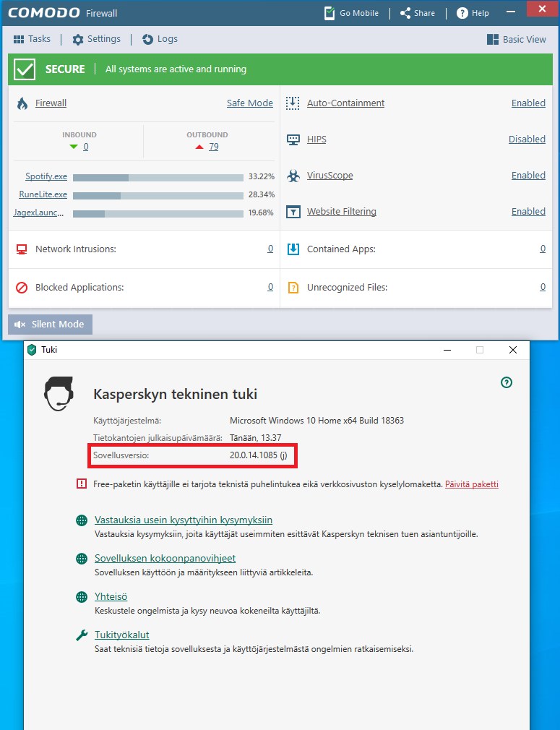This screenshot has height=730, width=560.
Task: Click the VirusScope biohazard icon
Action: (x=293, y=176)
